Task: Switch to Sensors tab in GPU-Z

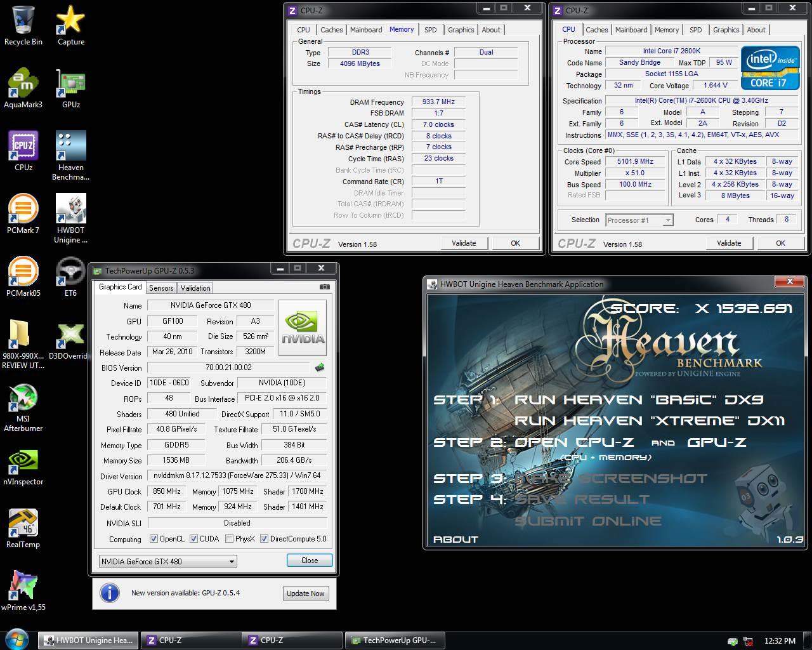Action: pyautogui.click(x=161, y=288)
